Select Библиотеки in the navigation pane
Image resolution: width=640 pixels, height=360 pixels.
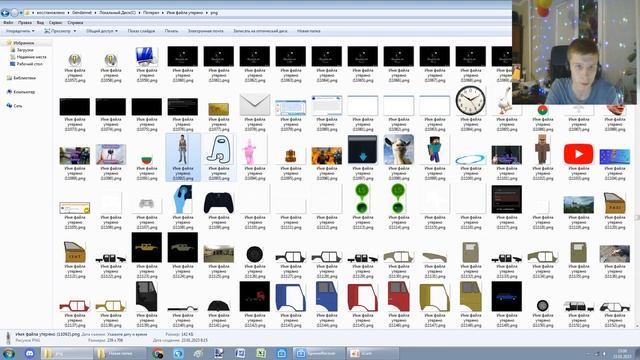(24, 78)
